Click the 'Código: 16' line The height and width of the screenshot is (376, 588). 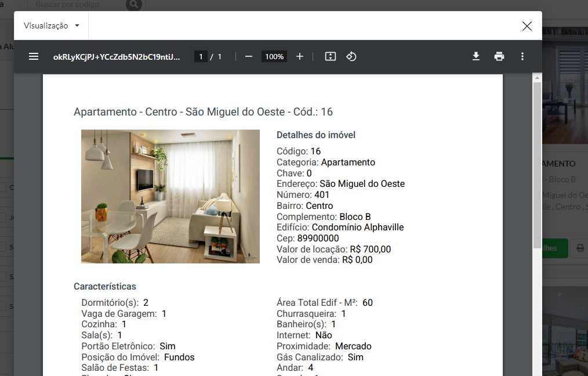point(299,151)
